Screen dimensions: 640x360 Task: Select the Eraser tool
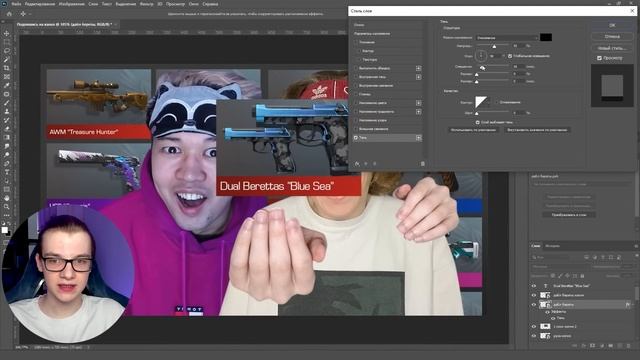[7, 129]
